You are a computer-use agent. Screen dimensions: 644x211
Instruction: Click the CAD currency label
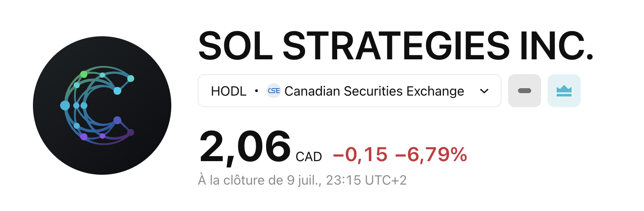pos(309,157)
